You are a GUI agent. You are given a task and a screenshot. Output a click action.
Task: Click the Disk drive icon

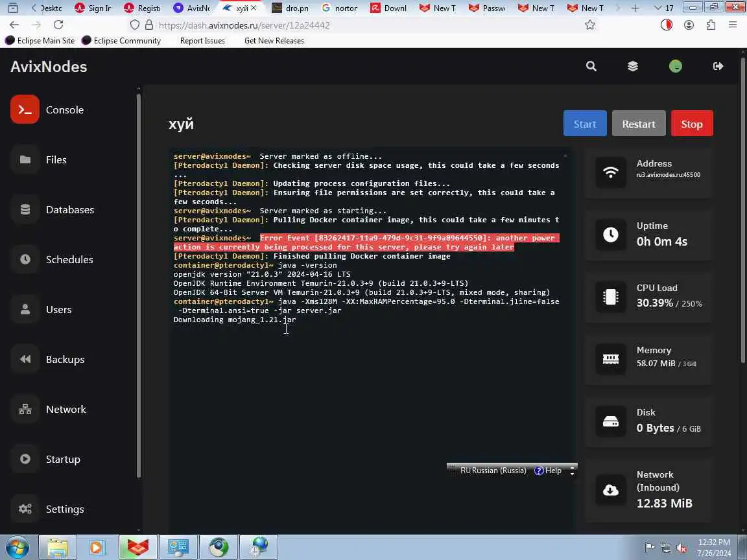[611, 421]
